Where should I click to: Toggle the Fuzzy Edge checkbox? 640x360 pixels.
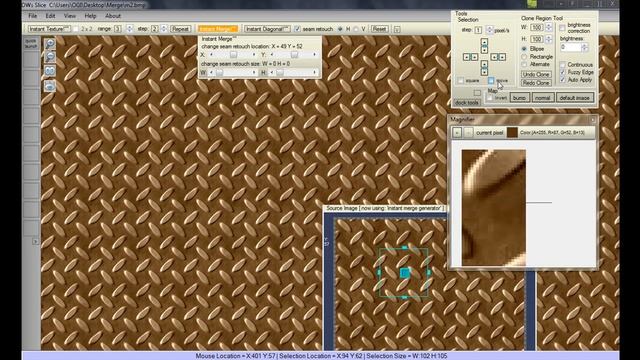pos(562,72)
